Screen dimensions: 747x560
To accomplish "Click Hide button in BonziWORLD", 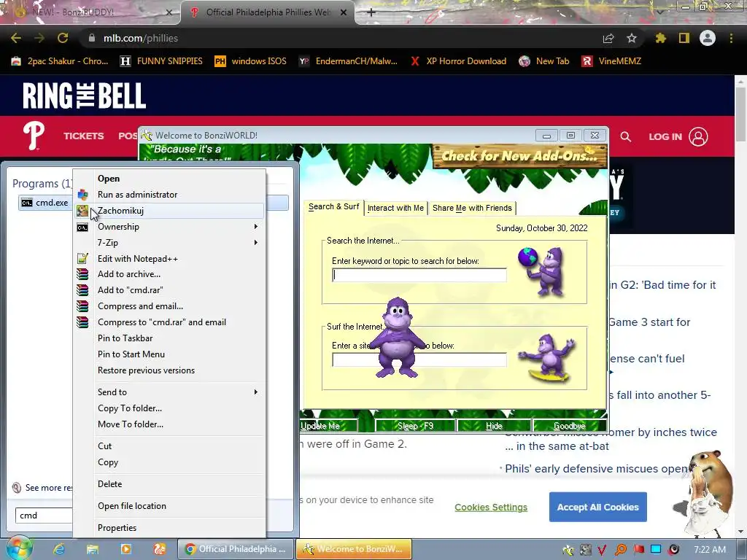I will (494, 426).
